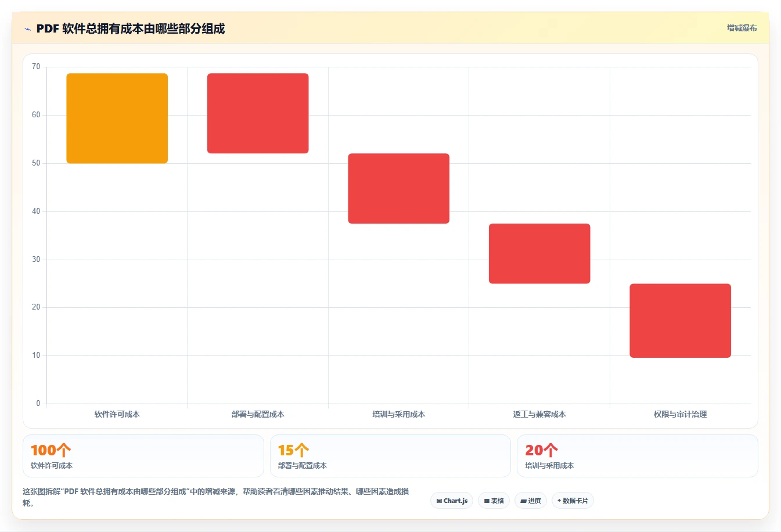Click the 软件许可成本 x-axis label
This screenshot has height=532, width=781.
[x=117, y=414]
